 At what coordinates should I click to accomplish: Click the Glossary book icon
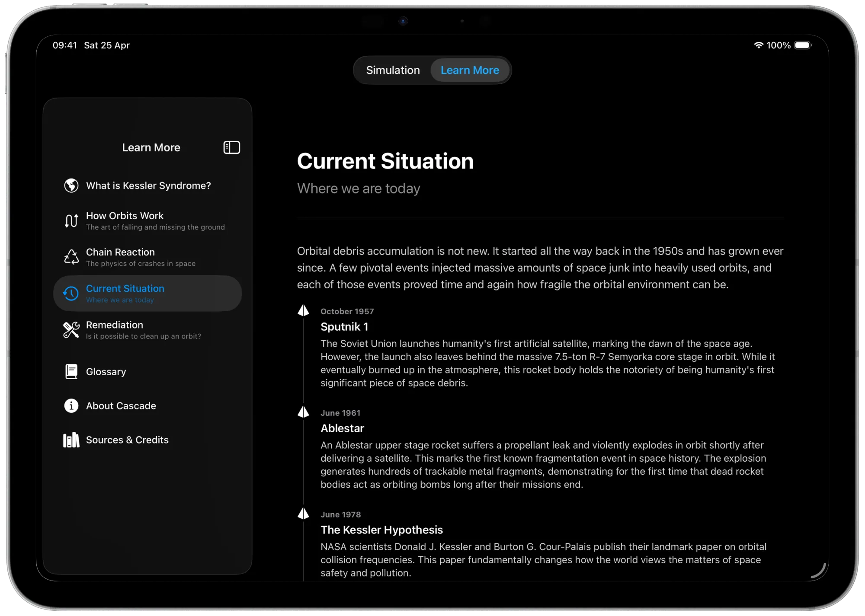(71, 371)
